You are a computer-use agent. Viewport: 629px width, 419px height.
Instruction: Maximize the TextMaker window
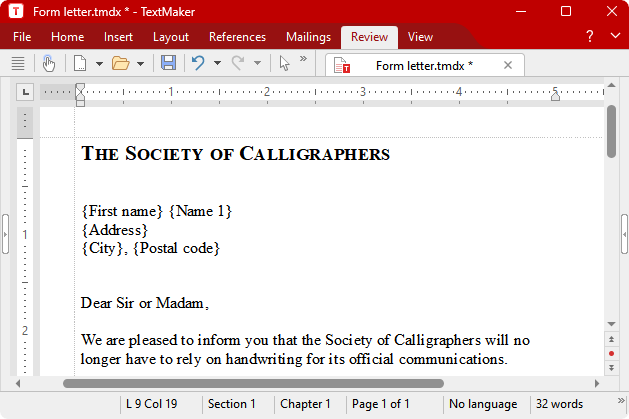tap(566, 11)
